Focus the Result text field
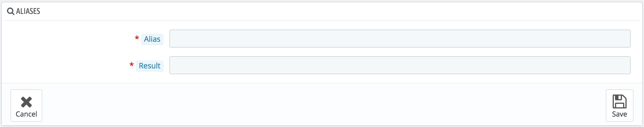The width and height of the screenshot is (644, 127). [400, 65]
